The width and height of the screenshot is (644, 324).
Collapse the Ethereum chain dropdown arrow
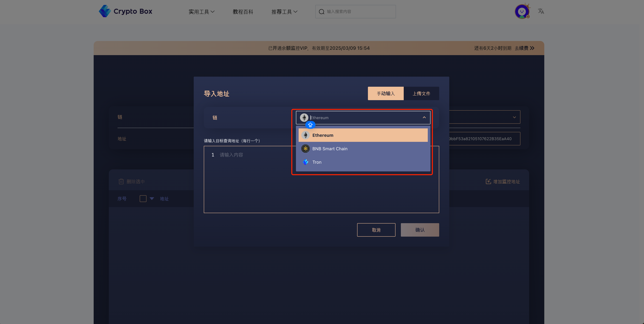pos(424,117)
